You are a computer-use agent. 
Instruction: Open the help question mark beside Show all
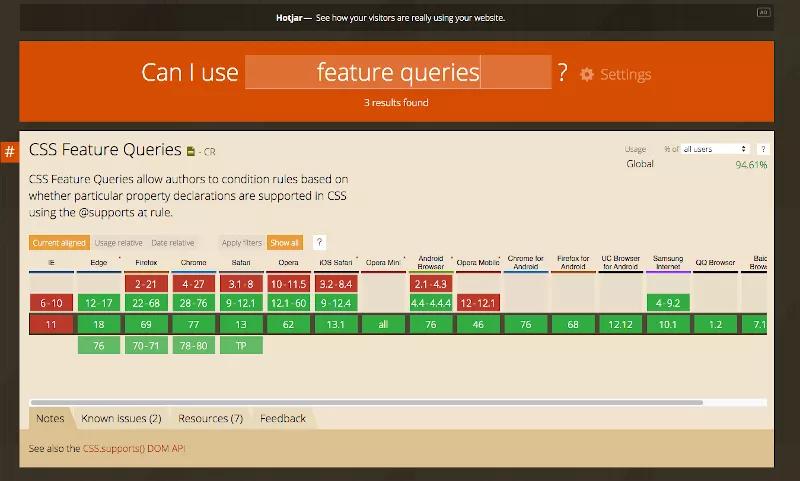coord(319,243)
